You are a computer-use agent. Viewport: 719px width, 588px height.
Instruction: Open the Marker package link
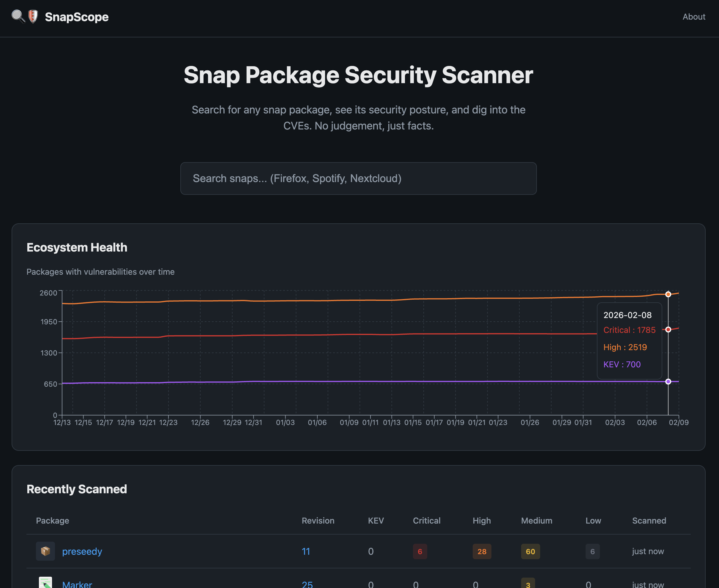(x=77, y=584)
